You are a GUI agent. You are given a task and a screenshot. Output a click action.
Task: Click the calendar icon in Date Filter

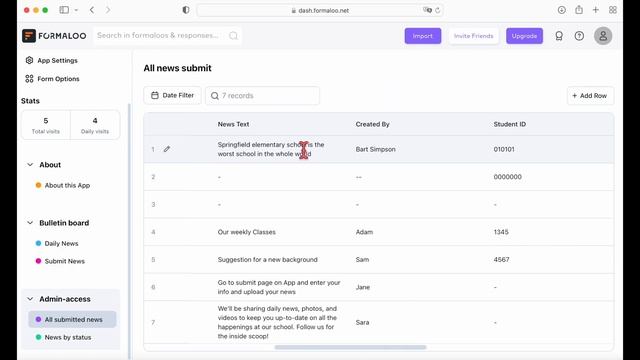click(155, 96)
